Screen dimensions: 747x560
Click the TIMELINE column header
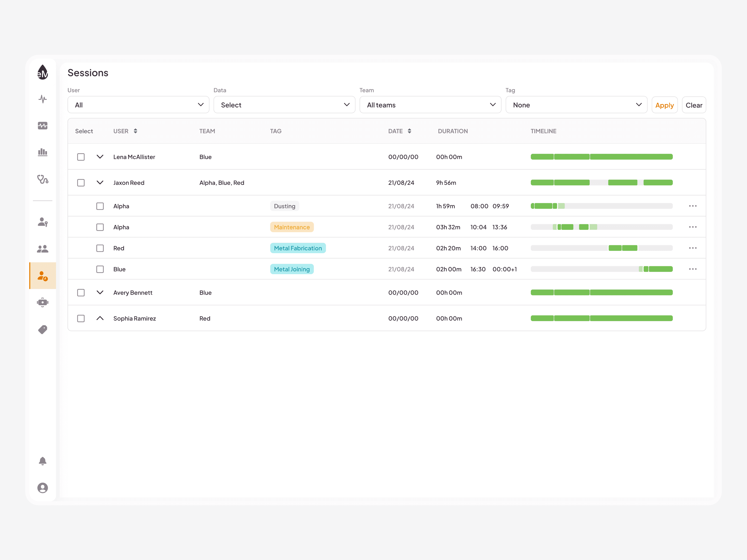pyautogui.click(x=543, y=131)
